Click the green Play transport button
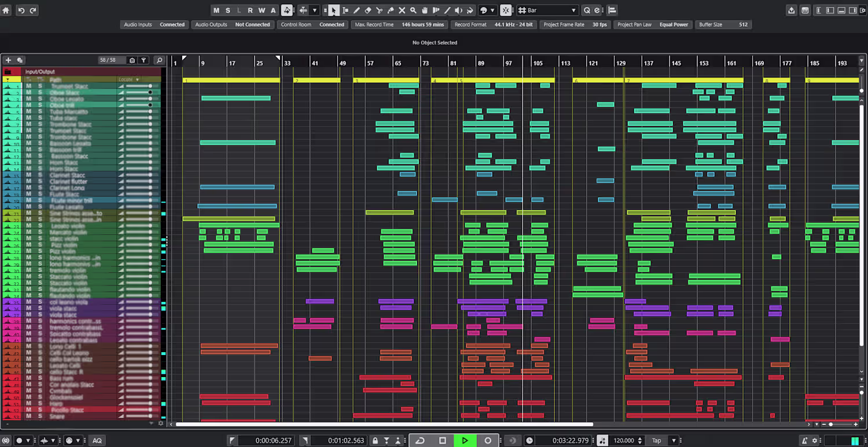 pyautogui.click(x=465, y=441)
